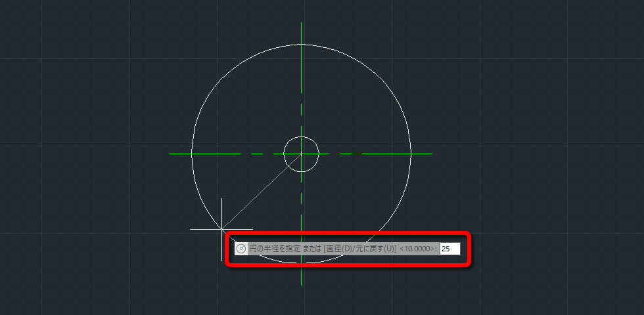
Task: Click the 円の半径を指定 prompt text
Action: pyautogui.click(x=275, y=249)
